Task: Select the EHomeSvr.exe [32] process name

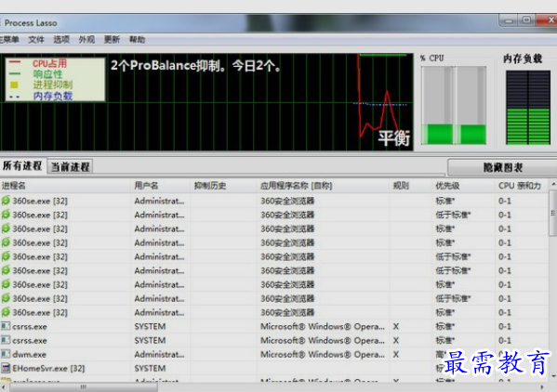Action: coord(48,369)
